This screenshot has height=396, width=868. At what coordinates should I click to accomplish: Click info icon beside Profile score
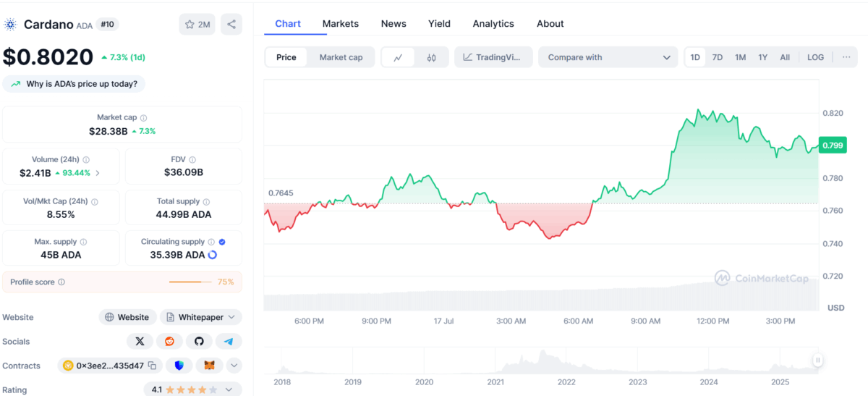pos(61,282)
